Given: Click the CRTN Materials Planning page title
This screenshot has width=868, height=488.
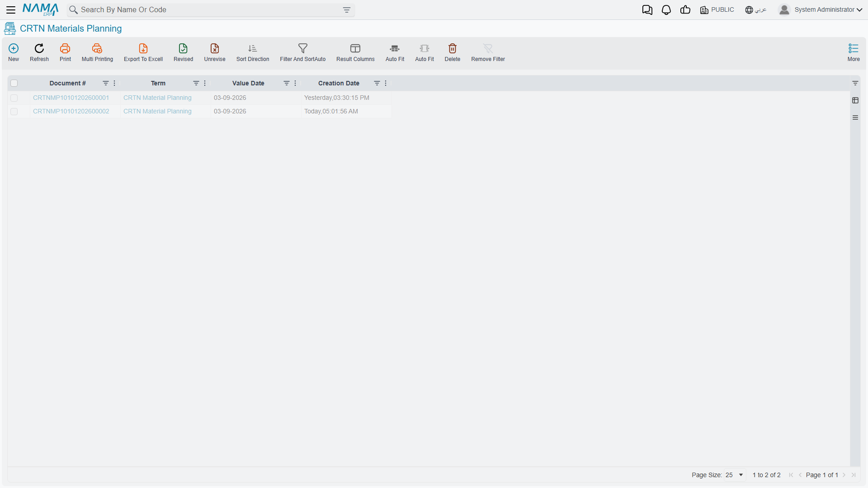Looking at the screenshot, I should (x=71, y=28).
